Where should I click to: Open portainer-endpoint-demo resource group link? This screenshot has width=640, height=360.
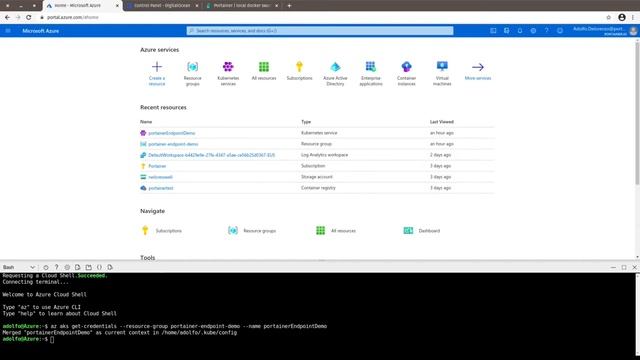point(173,144)
